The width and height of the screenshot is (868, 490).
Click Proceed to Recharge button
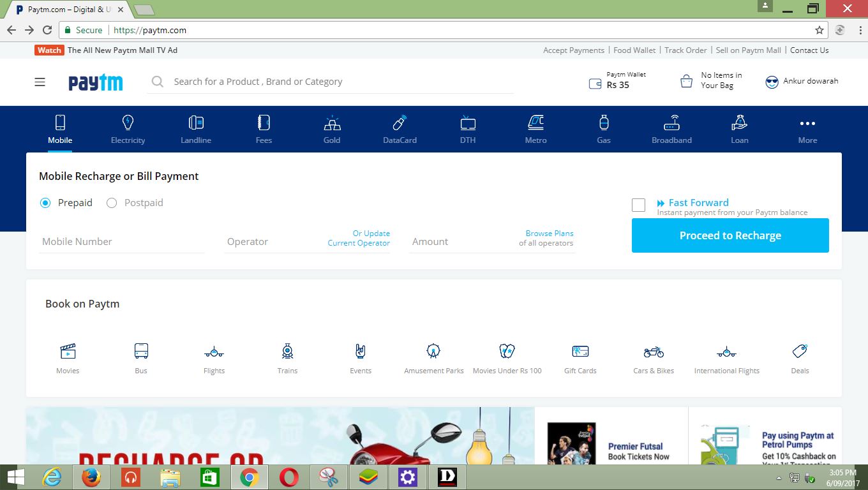coord(730,235)
